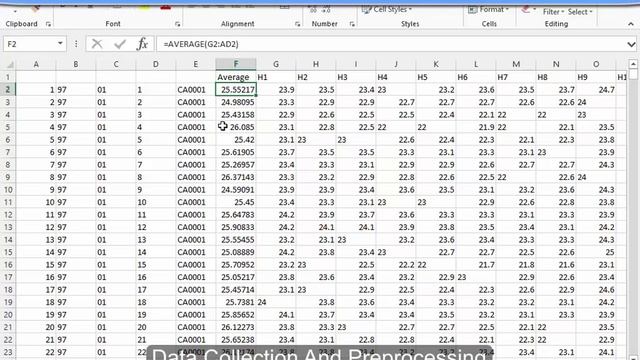Image resolution: width=640 pixels, height=360 pixels.
Task: Click the CA0001 cell in row 7
Action: [x=196, y=152]
